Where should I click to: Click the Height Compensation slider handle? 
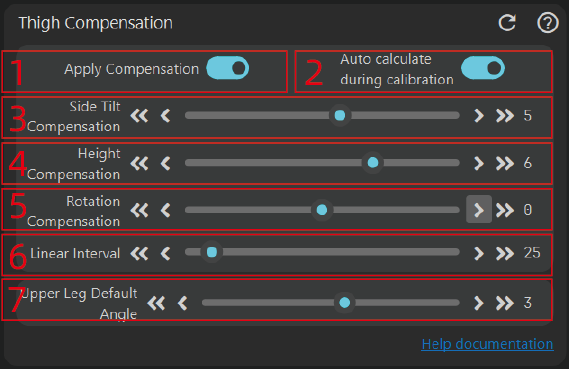pyautogui.click(x=373, y=163)
